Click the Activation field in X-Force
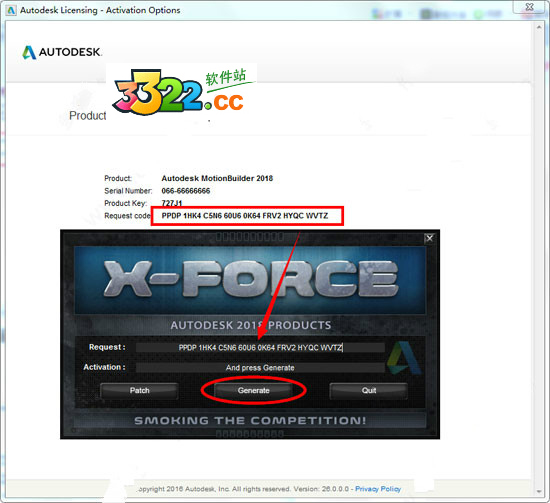The width and height of the screenshot is (550, 503). [260, 368]
